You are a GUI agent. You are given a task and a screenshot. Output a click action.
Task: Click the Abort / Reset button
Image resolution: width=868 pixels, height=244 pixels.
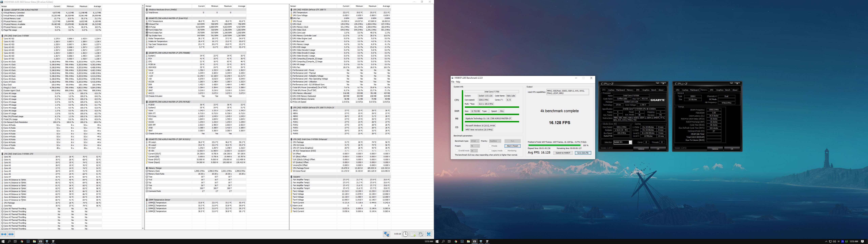pyautogui.click(x=512, y=146)
